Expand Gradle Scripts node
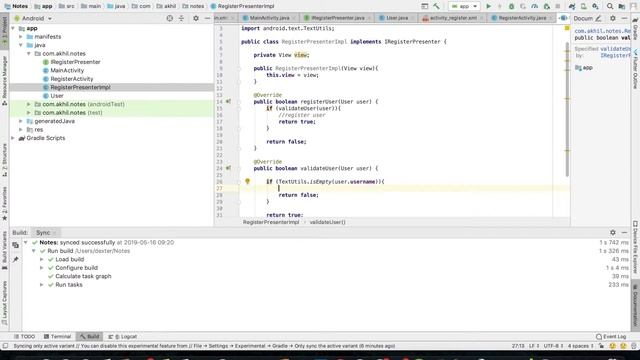Screen dimensions: 640x360 tap(13, 138)
